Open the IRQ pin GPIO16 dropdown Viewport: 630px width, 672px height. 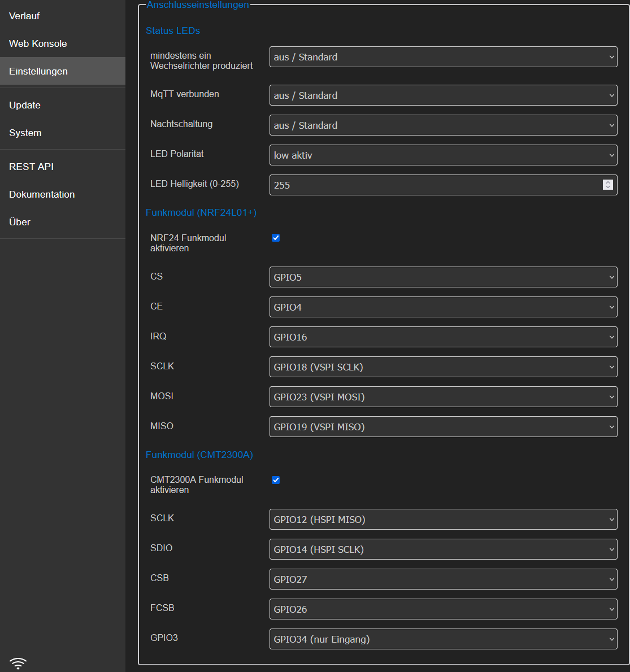[443, 337]
